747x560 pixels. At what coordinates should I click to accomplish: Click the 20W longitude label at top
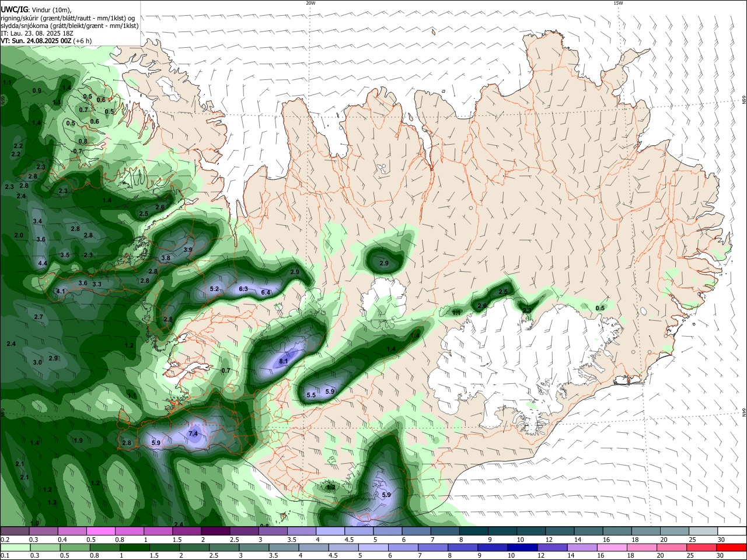click(x=310, y=3)
